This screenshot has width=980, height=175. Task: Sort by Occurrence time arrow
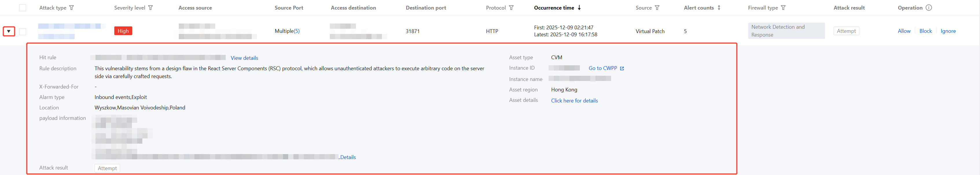click(579, 8)
